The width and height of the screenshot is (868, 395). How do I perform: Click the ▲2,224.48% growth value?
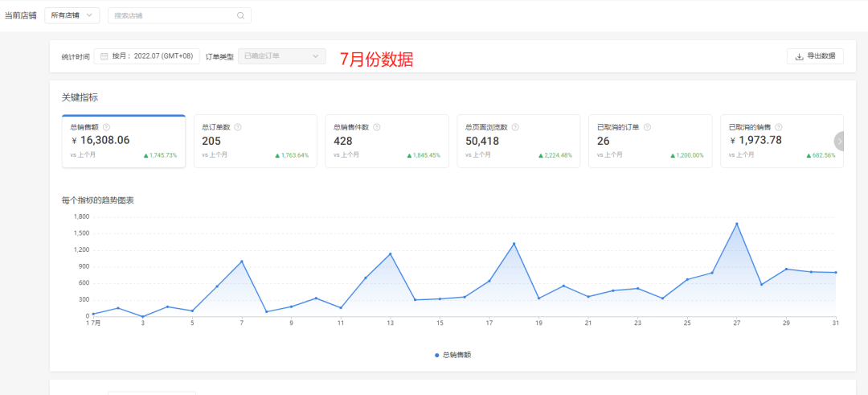pos(555,156)
